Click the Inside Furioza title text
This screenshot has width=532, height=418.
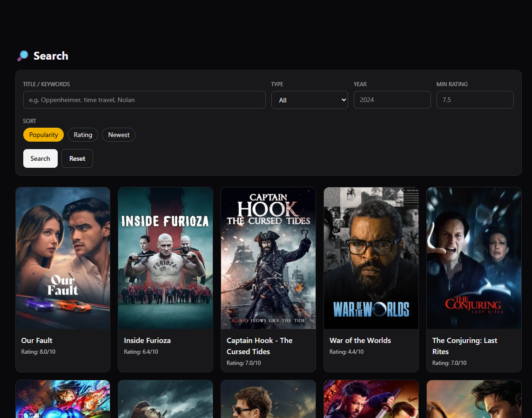[147, 340]
